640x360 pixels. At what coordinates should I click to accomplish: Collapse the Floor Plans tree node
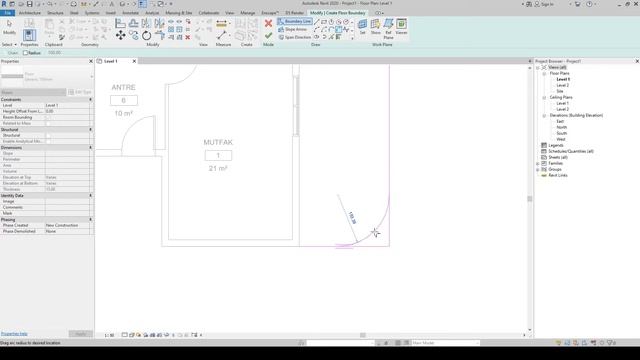pyautogui.click(x=544, y=73)
